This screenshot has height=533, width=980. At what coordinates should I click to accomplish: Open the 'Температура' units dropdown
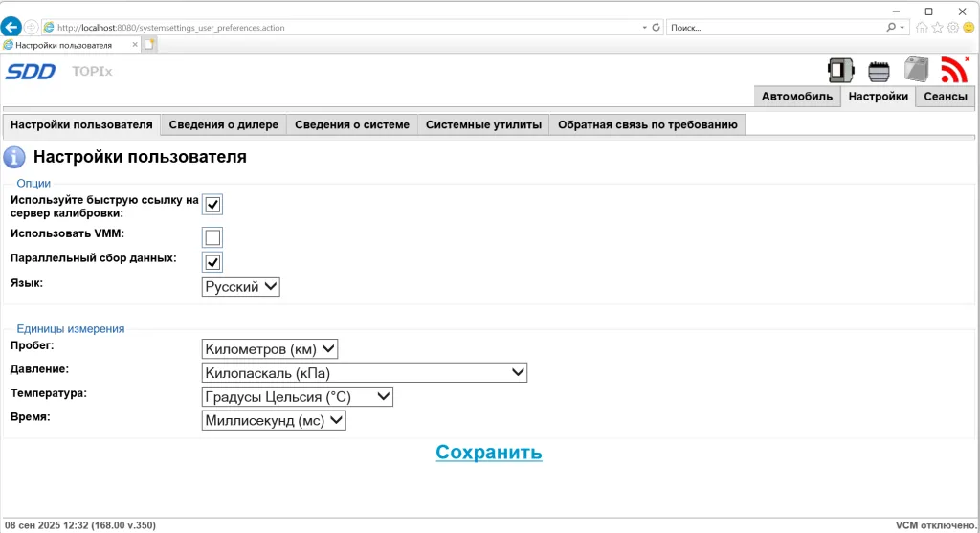click(x=298, y=396)
